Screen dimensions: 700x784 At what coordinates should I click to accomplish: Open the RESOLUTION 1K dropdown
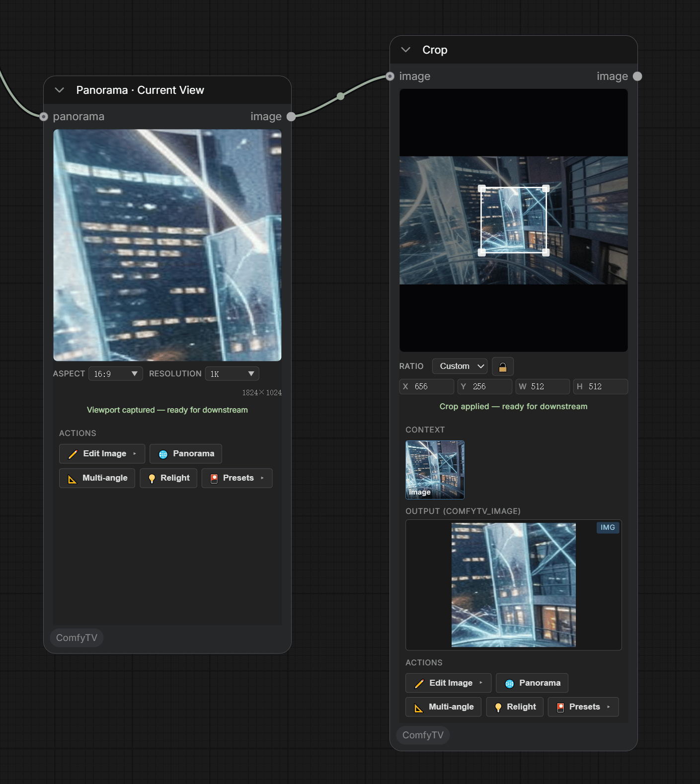tap(232, 374)
